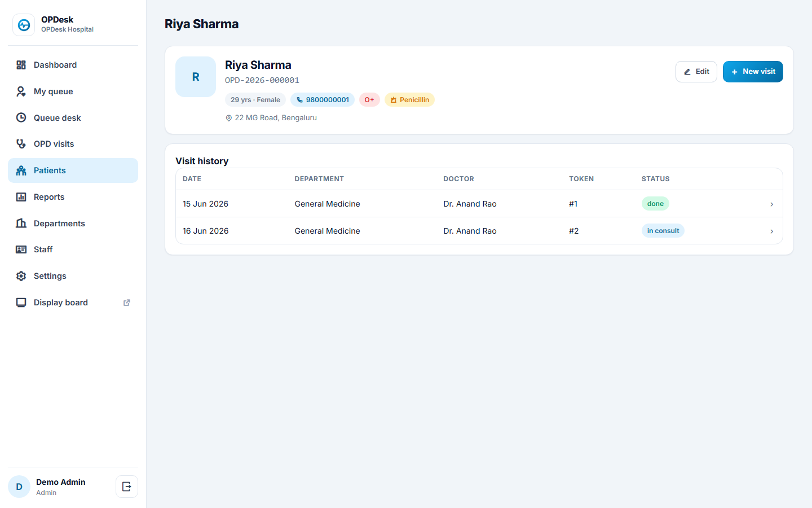The image size is (812, 508).
Task: Click the OPDesk logo icon
Action: point(24,25)
